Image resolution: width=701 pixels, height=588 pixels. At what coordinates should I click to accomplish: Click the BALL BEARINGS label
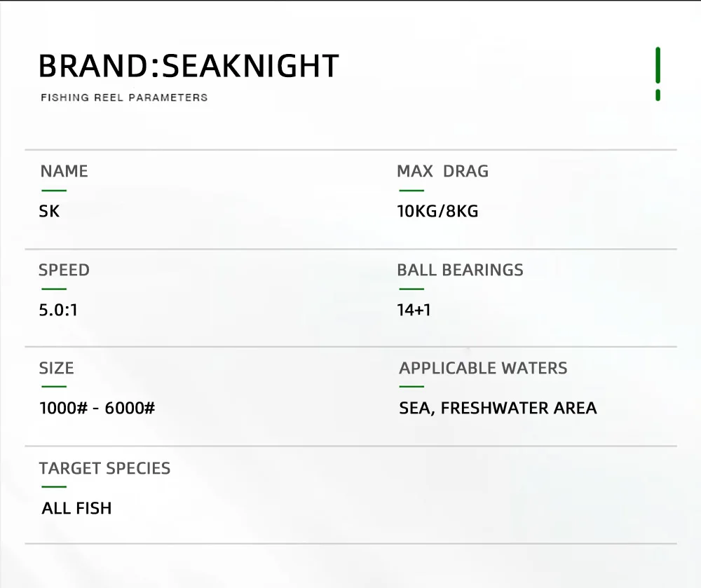[x=460, y=270]
